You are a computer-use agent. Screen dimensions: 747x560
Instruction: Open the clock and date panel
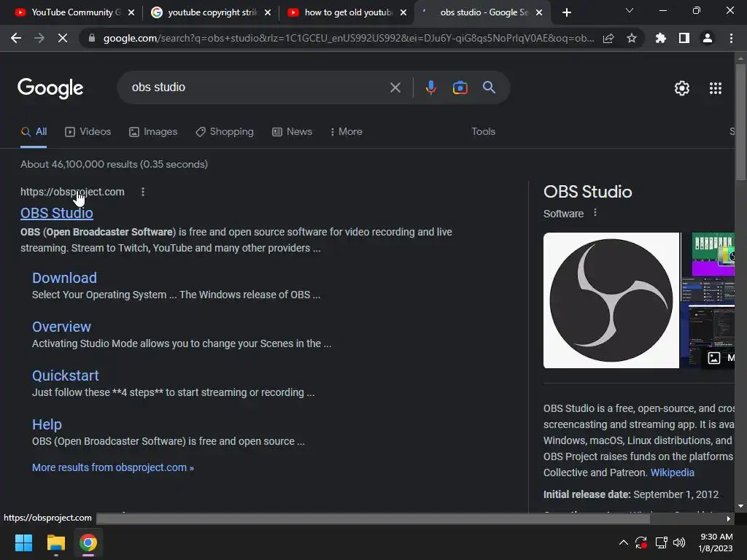click(x=716, y=542)
